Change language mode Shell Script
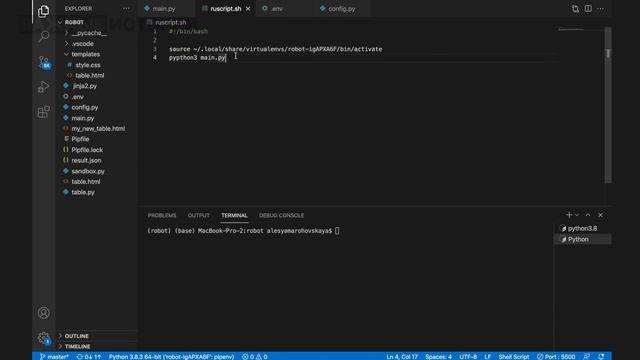Image resolution: width=640 pixels, height=360 pixels. tap(514, 356)
